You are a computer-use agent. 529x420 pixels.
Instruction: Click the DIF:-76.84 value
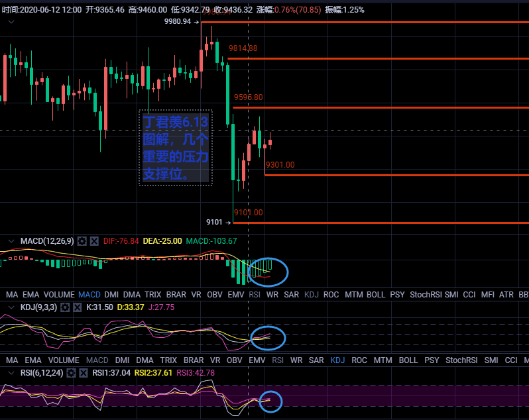coord(121,241)
